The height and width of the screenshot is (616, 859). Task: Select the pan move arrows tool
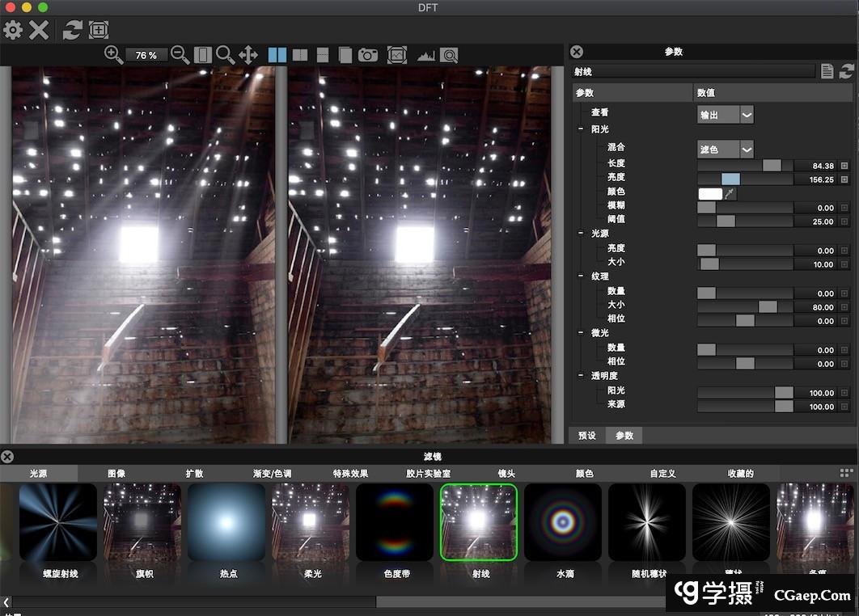point(248,55)
